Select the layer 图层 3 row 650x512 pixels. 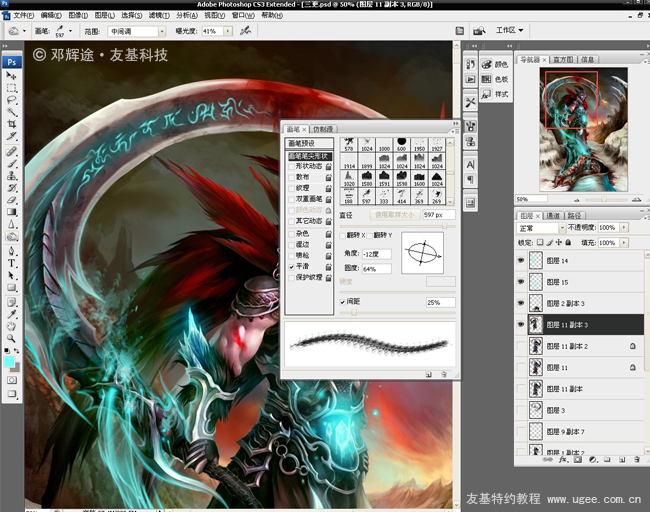(x=580, y=410)
